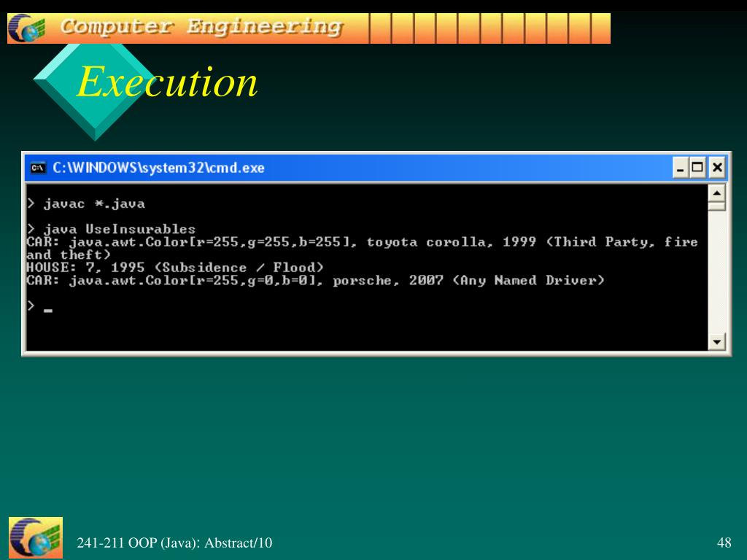Click the 'java UseInsurables' command line
The height and width of the screenshot is (560, 747).
coord(111,229)
